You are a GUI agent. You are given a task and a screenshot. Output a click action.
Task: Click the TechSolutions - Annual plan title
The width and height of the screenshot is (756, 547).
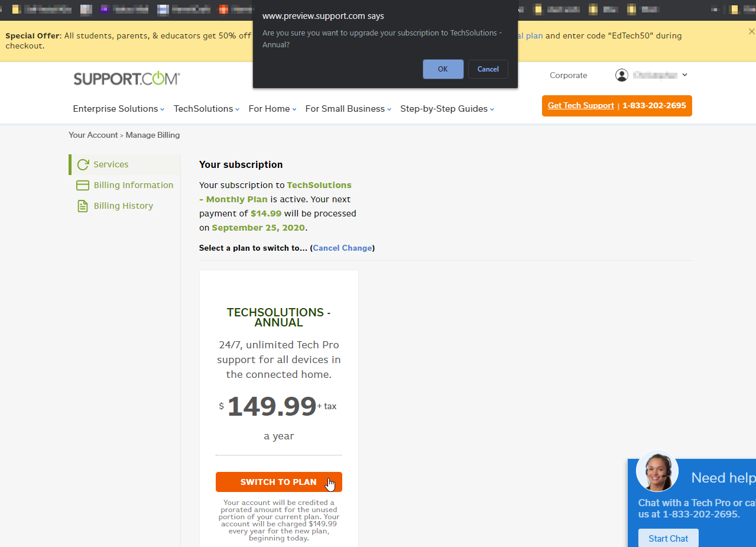pyautogui.click(x=279, y=318)
